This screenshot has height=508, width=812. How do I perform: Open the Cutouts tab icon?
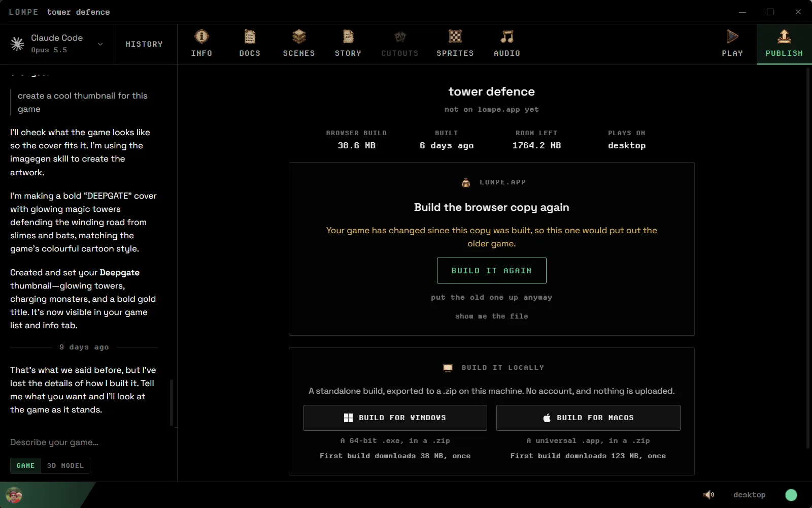(400, 37)
